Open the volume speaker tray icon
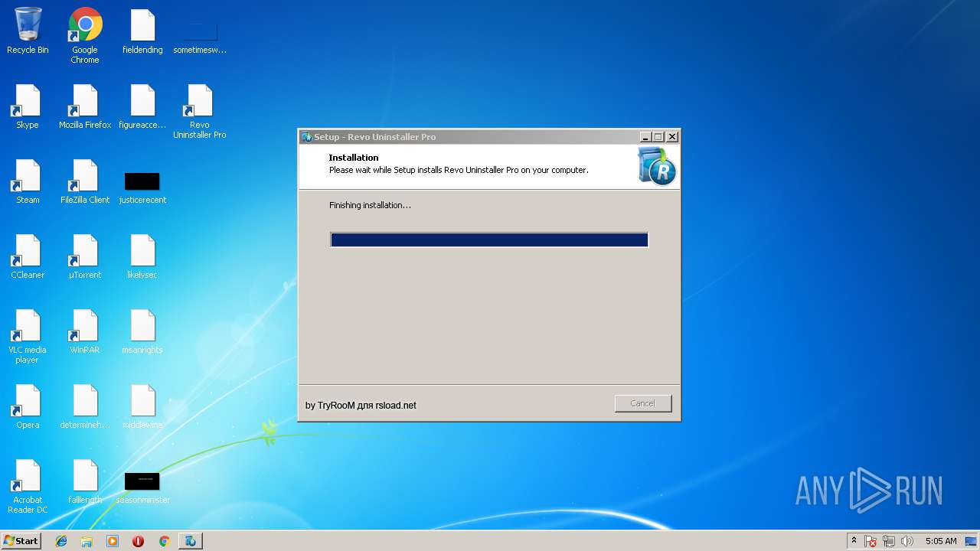The image size is (980, 551). 907,541
